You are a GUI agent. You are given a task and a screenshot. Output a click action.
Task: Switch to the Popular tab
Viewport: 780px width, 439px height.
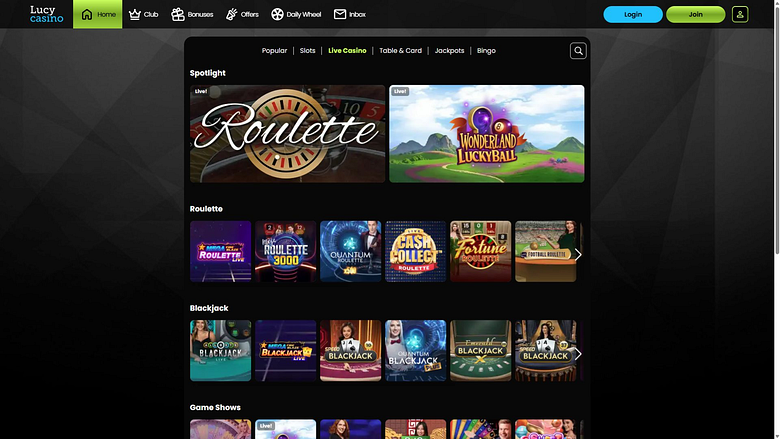[274, 51]
